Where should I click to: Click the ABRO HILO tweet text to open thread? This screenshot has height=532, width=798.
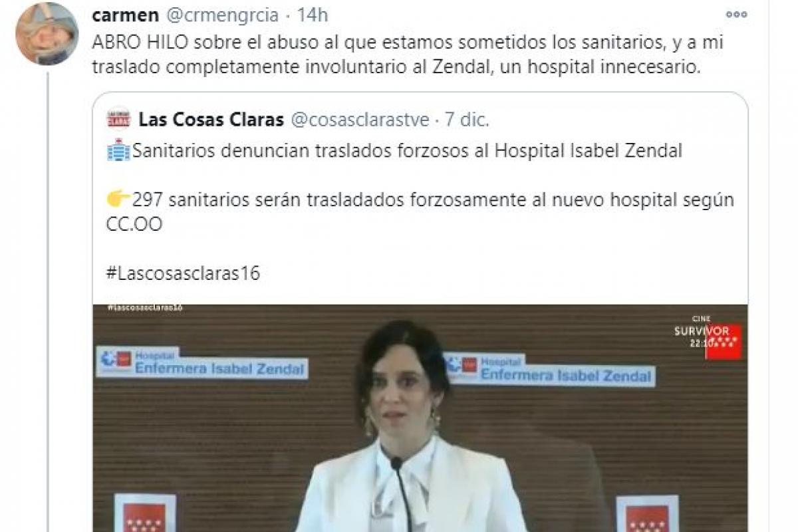408,55
